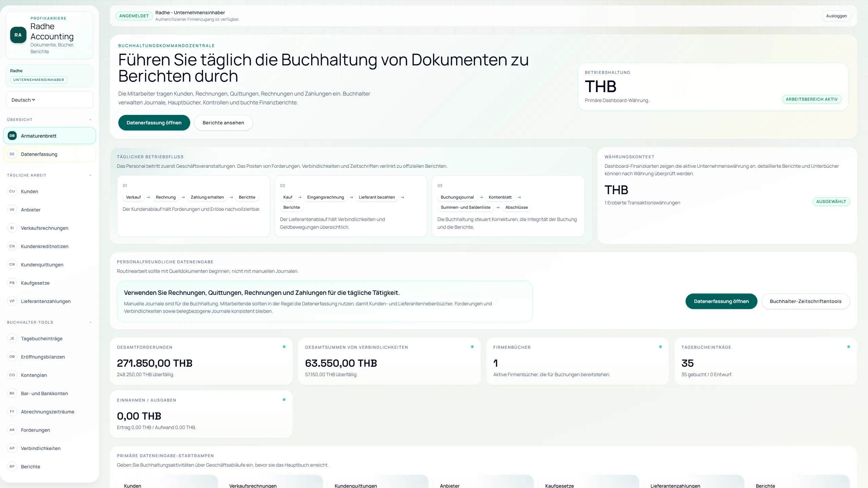Click the CR icon for Kundenquittungen
Viewport: 868px width, 488px height.
click(x=12, y=264)
